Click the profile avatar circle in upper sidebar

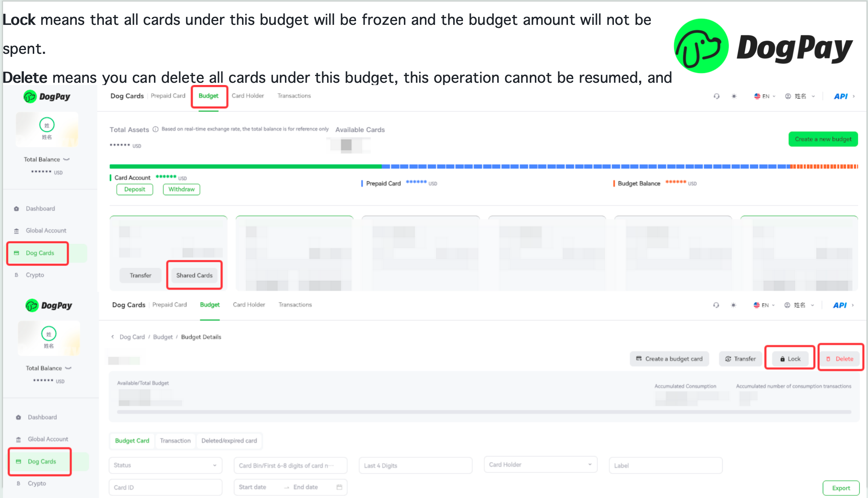click(47, 125)
